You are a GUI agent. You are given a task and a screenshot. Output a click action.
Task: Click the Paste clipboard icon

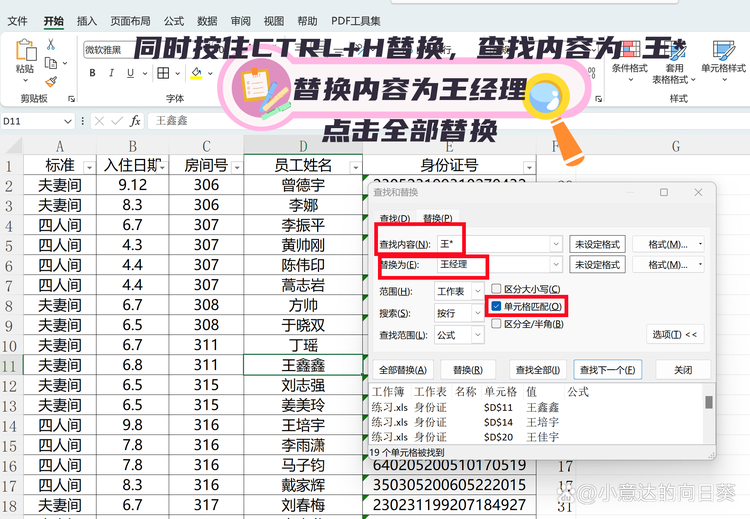click(26, 50)
